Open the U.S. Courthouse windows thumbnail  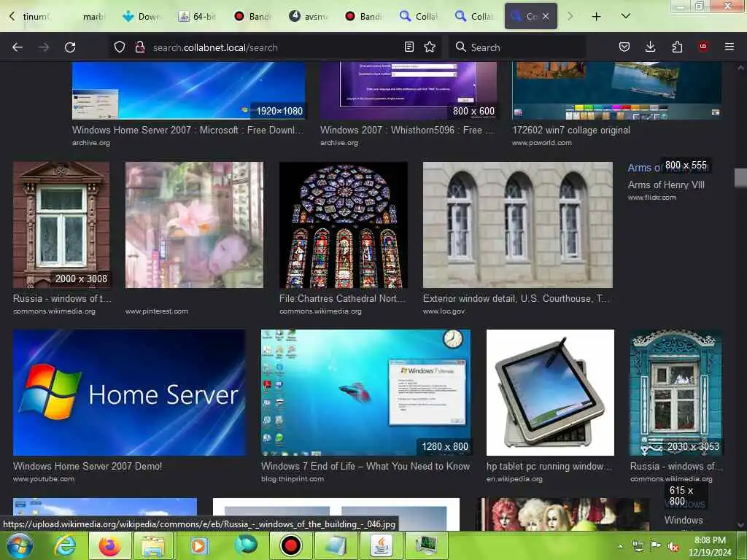tap(518, 225)
